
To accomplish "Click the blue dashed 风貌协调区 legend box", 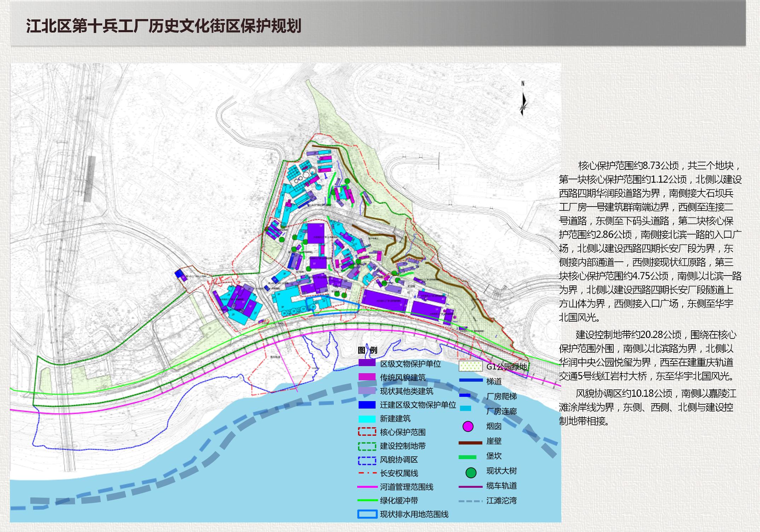I will 367,460.
